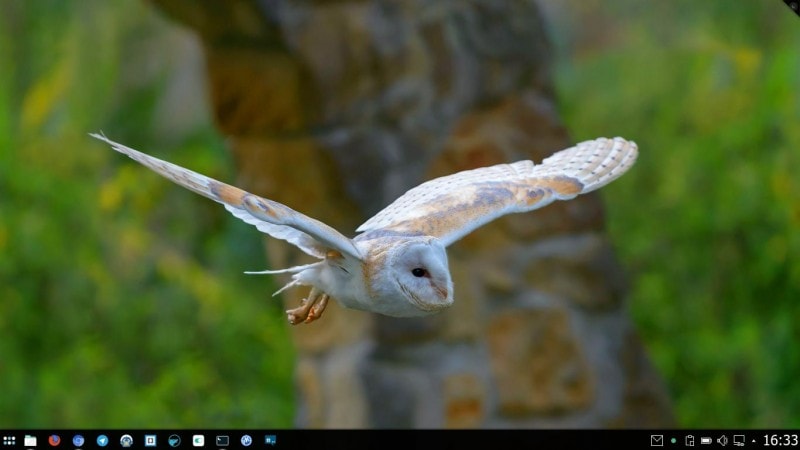
Task: Show battery status from tray
Action: 706,440
